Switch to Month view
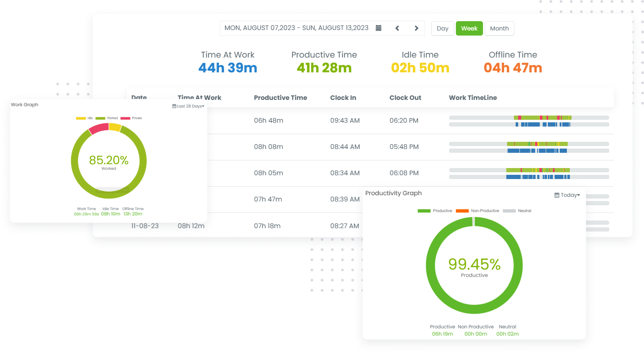The height and width of the screenshot is (353, 644). [x=499, y=28]
